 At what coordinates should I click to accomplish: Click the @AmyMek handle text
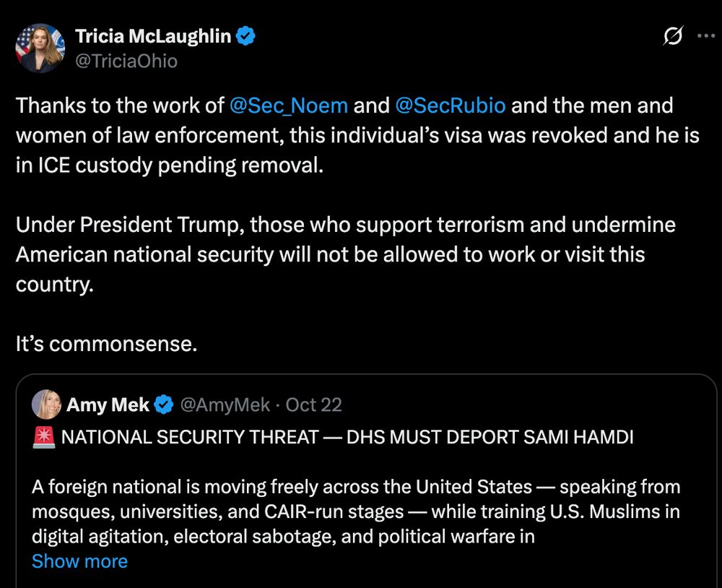[224, 405]
